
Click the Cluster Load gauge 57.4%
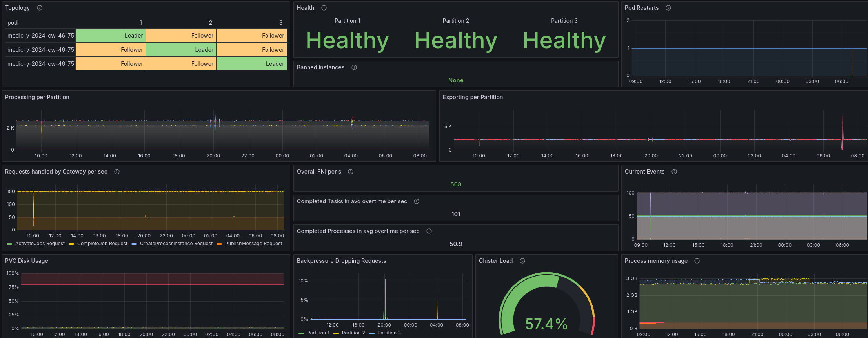pyautogui.click(x=546, y=324)
